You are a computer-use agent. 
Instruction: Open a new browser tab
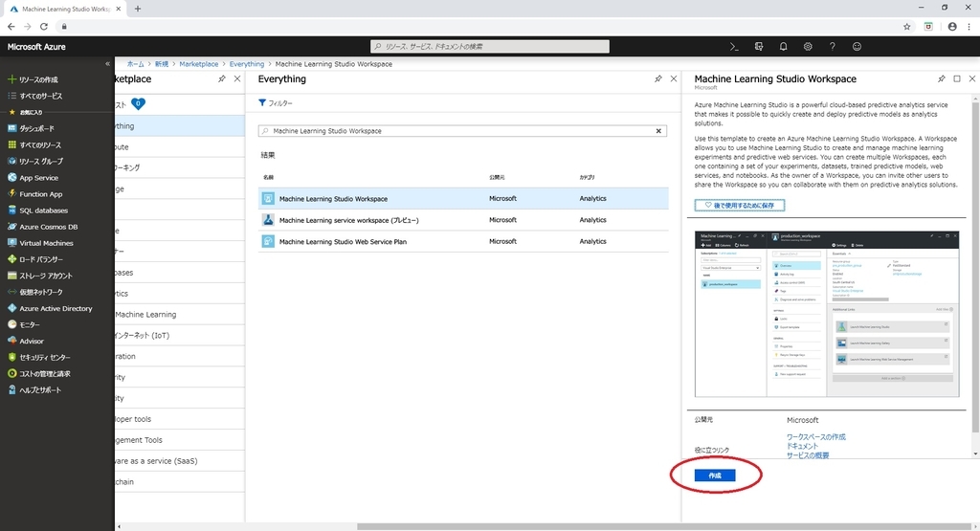tap(138, 9)
